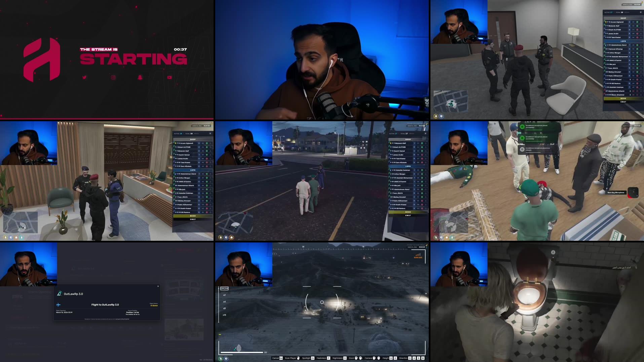
Task: Toggle the green status dot next to Azzam Alghamdi
Action: tap(637, 22)
